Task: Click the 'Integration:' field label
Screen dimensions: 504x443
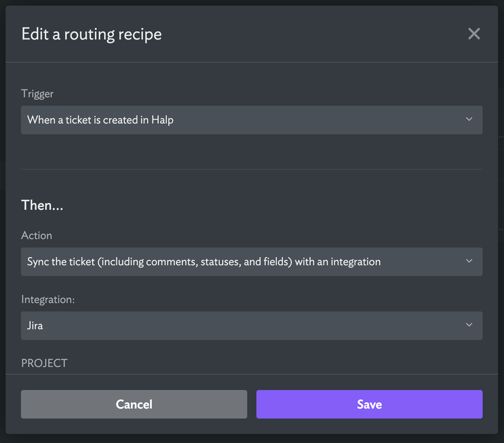Action: point(48,300)
